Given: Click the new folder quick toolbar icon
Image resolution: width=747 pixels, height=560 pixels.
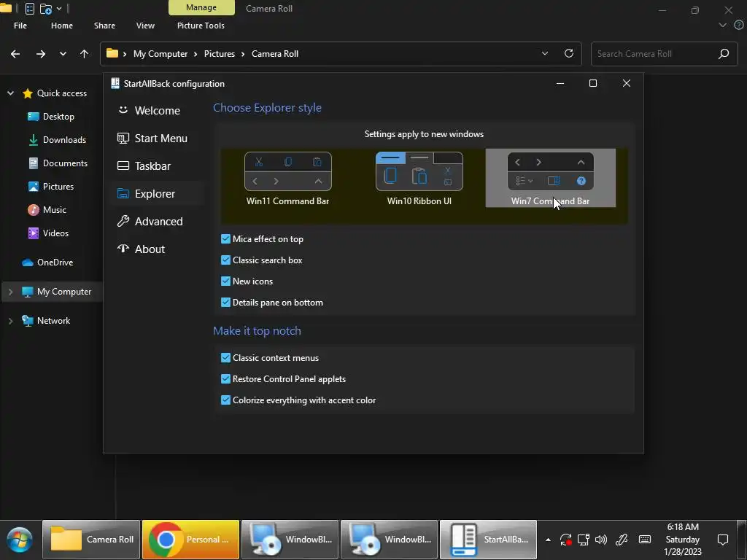Looking at the screenshot, I should [46, 8].
